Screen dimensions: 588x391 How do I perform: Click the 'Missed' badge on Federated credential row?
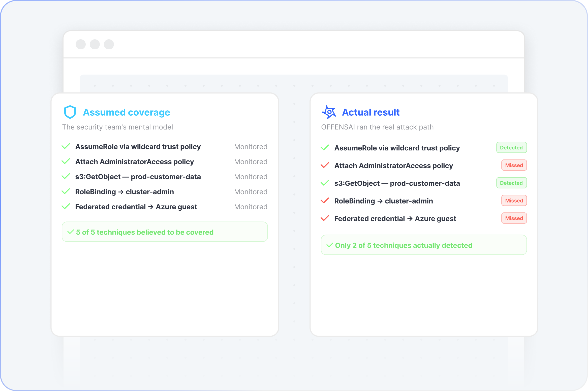[x=514, y=218]
